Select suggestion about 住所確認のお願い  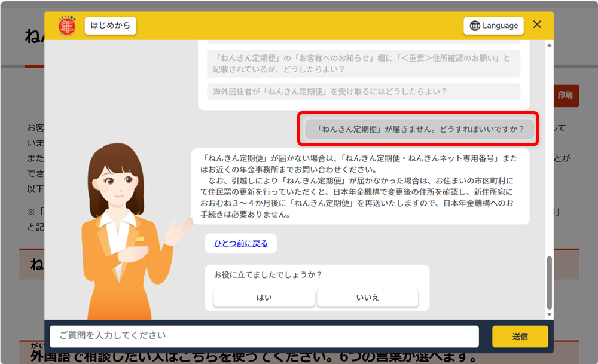(364, 63)
